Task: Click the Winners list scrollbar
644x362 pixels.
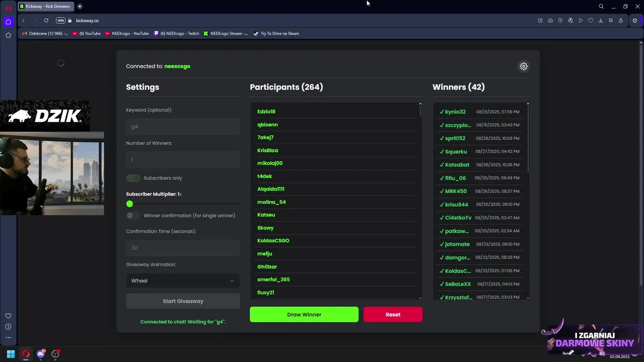Action: click(528, 138)
